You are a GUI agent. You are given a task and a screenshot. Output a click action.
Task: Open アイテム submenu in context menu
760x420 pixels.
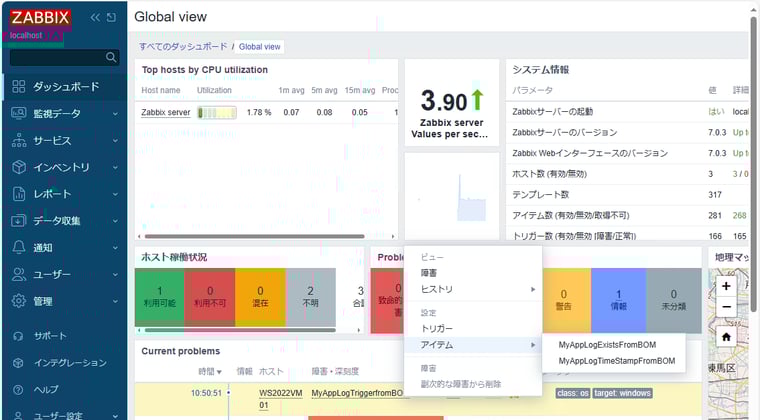pos(473,345)
